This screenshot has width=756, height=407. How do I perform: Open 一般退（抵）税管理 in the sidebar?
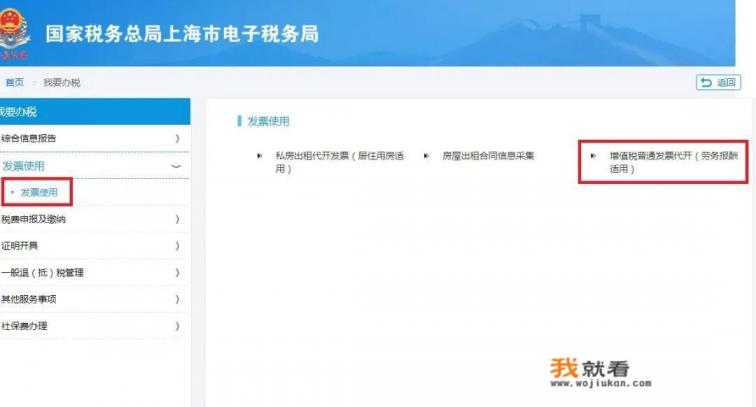click(42, 272)
